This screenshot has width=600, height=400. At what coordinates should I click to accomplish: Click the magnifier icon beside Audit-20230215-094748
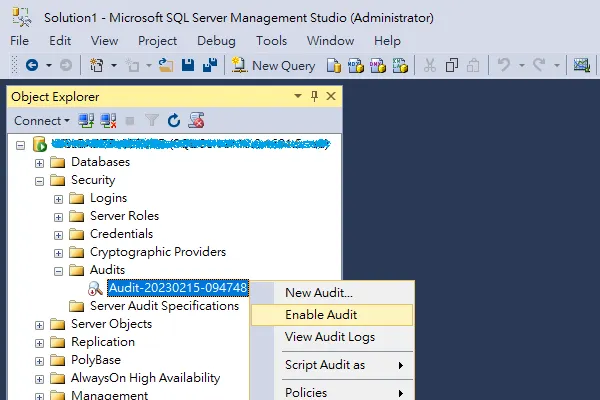[x=95, y=288]
